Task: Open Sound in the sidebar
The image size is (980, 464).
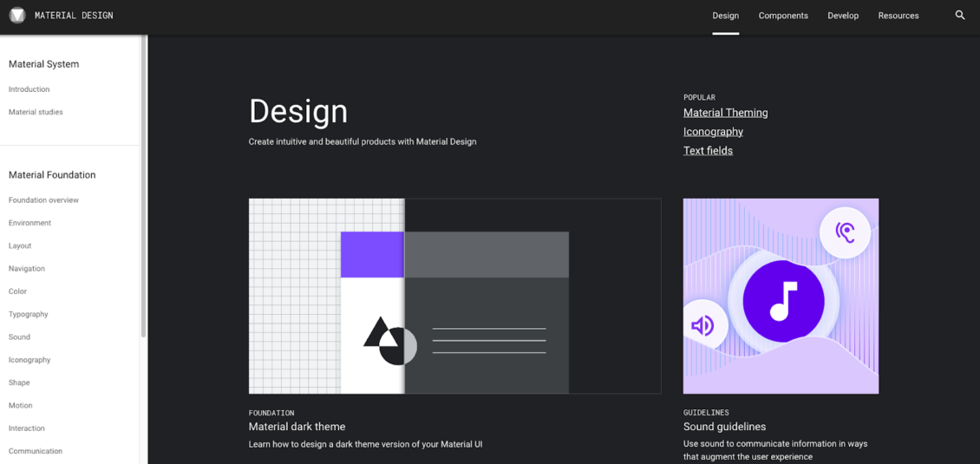Action: pyautogui.click(x=19, y=337)
